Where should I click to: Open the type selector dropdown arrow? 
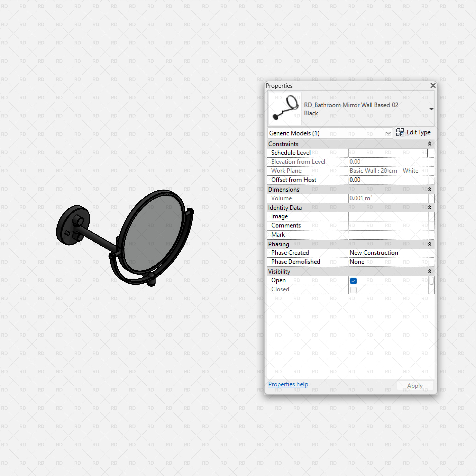pos(431,109)
